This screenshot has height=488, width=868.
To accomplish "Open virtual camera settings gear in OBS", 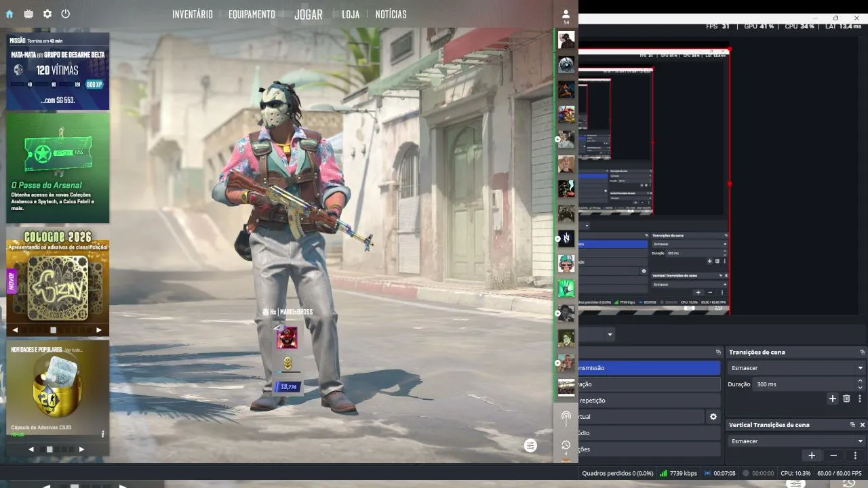I will point(713,417).
